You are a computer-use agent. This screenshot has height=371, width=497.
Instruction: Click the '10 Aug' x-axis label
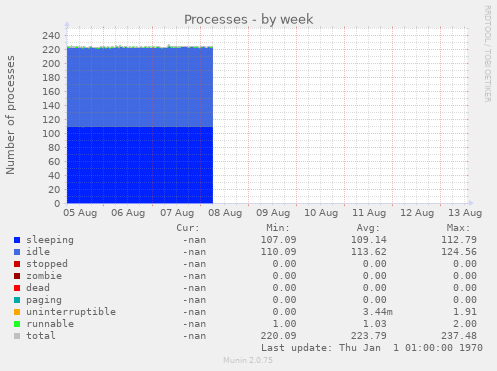(321, 213)
